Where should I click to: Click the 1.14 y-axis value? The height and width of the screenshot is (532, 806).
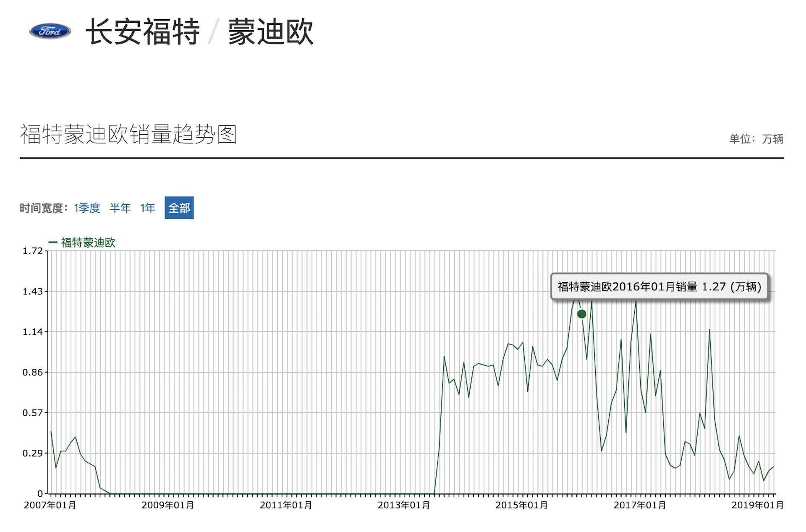click(x=33, y=332)
